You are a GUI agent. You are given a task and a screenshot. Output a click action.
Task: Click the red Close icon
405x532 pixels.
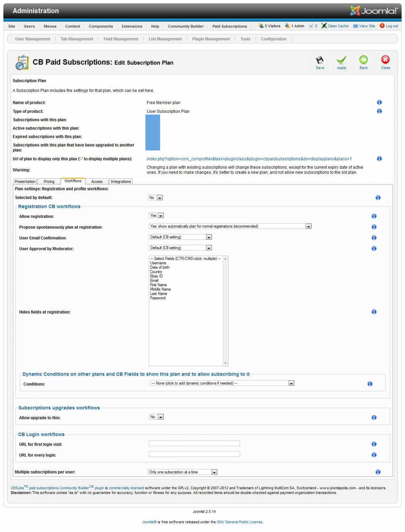[x=385, y=60]
